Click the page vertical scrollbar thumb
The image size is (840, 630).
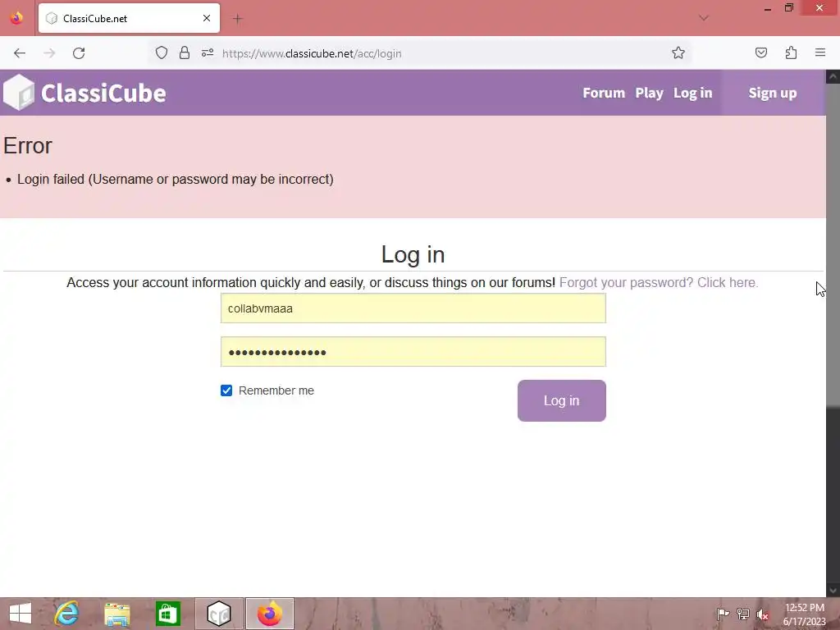pos(833,244)
